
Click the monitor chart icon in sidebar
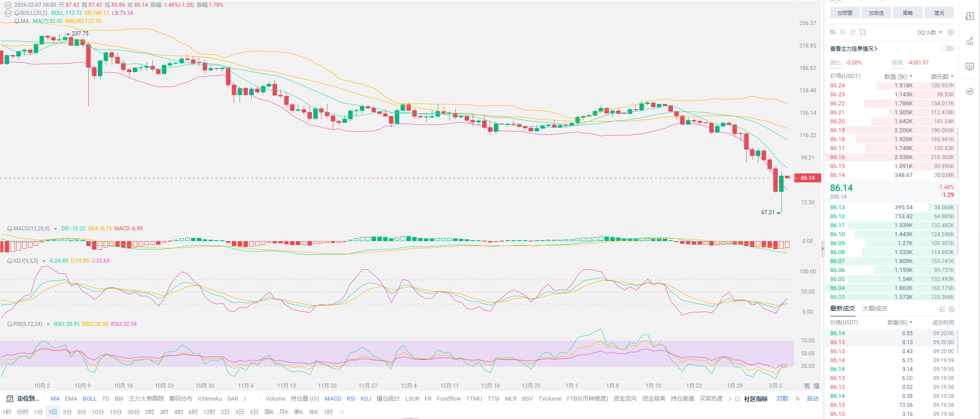tap(969, 67)
